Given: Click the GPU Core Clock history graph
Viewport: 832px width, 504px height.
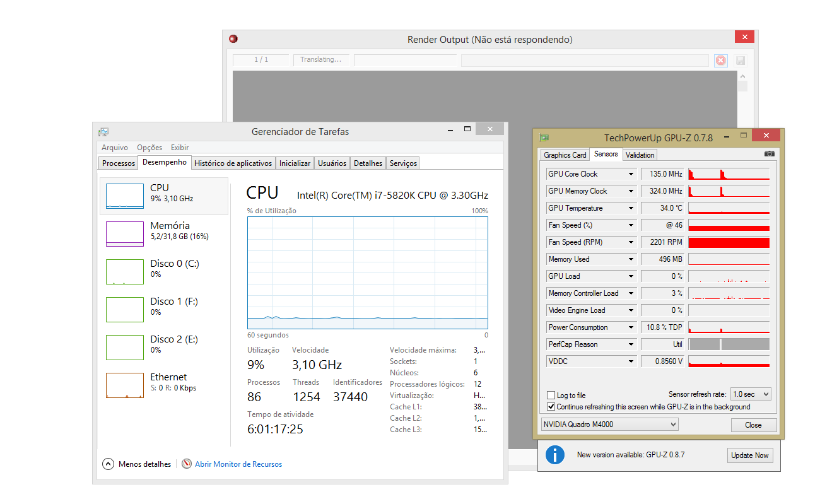Looking at the screenshot, I should point(729,174).
